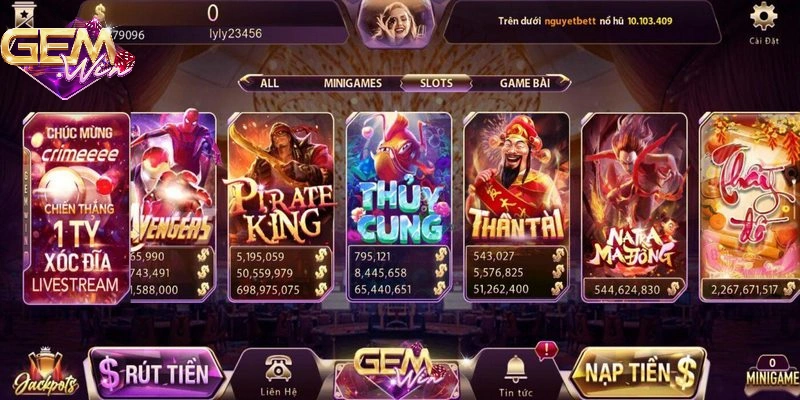Select the GAME BÀI tab
Screen dimensions: 800x400
(x=524, y=83)
